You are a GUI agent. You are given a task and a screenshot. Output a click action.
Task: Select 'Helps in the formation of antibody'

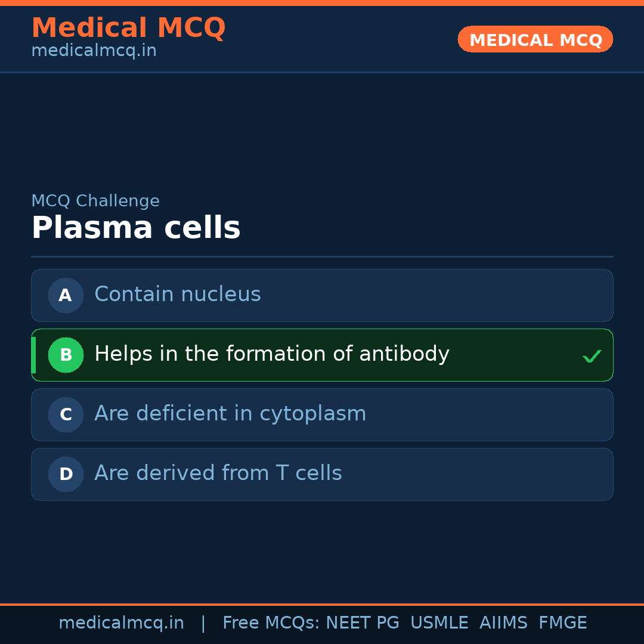(x=271, y=354)
